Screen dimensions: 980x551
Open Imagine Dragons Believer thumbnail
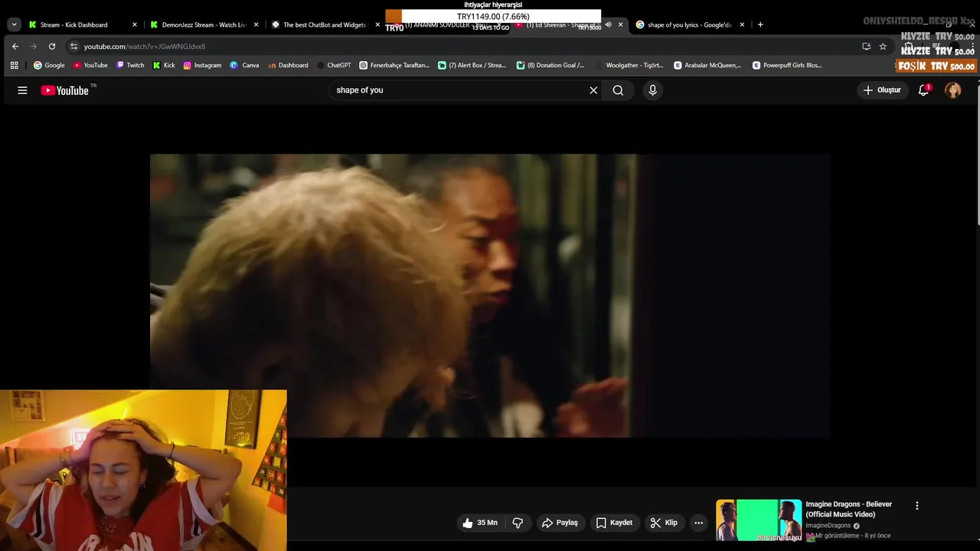tap(759, 520)
